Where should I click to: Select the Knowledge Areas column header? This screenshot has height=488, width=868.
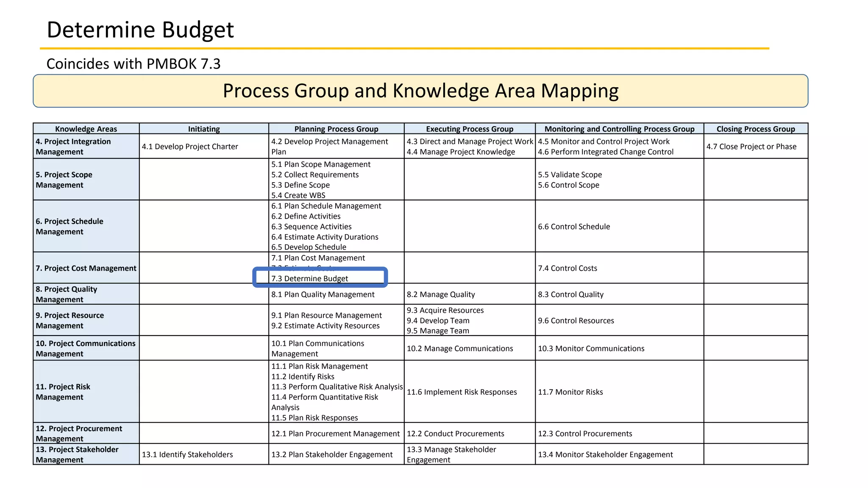[86, 129]
